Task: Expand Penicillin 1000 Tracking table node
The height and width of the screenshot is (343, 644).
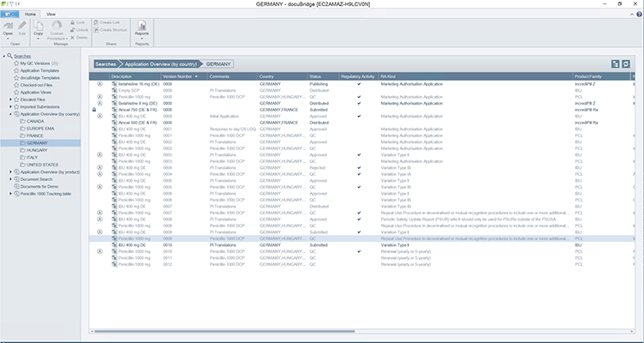Action: 9,194
